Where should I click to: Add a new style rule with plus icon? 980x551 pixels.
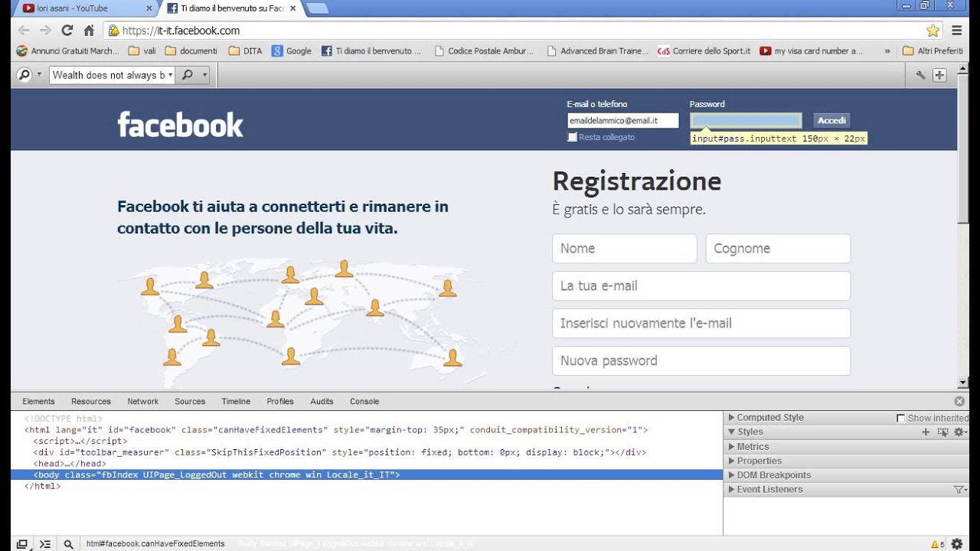click(x=926, y=432)
